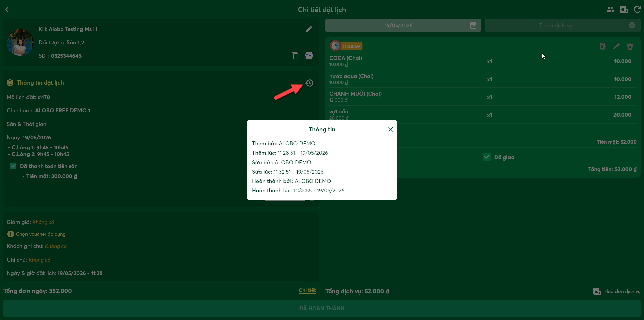
Task: Open the Thêm dịch vụ dropdown
Action: 562,25
